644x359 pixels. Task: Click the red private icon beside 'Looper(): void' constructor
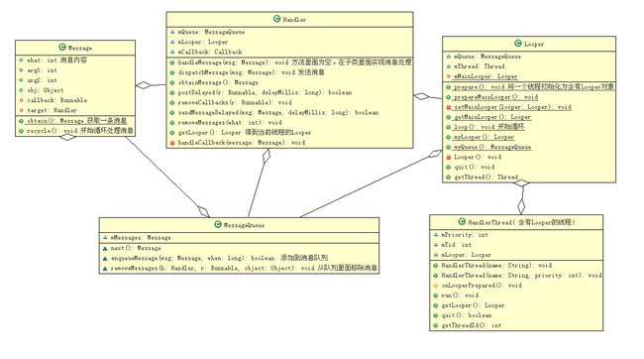coord(449,157)
